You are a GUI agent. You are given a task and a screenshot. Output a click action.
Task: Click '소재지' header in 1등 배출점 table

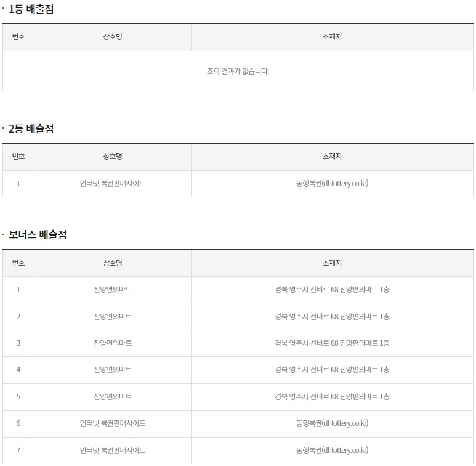pos(332,37)
